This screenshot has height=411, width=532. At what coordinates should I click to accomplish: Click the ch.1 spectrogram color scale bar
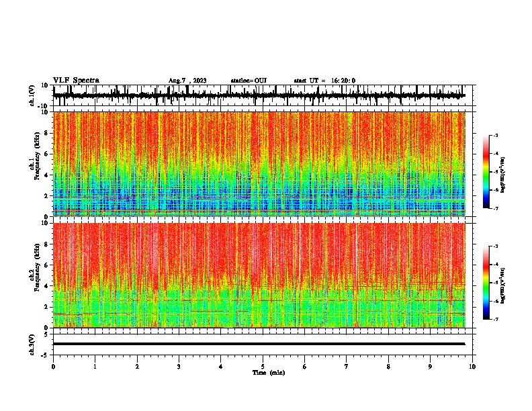486,172
